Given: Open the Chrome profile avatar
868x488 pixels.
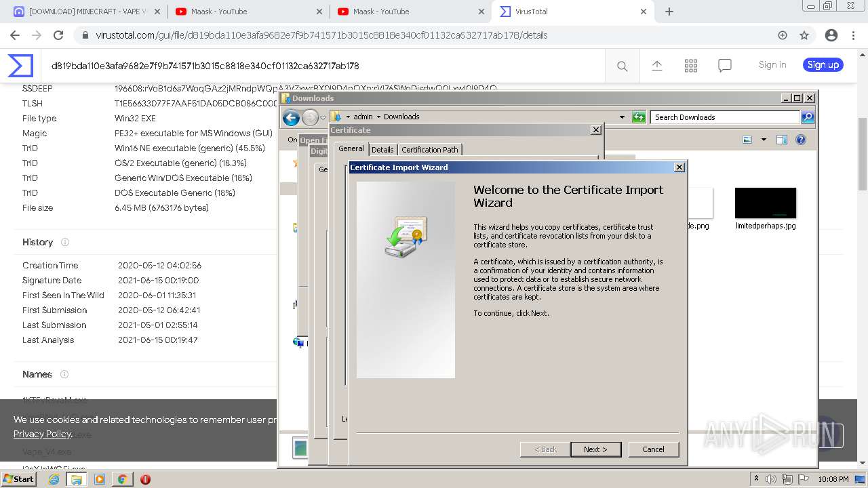Looking at the screenshot, I should point(831,35).
